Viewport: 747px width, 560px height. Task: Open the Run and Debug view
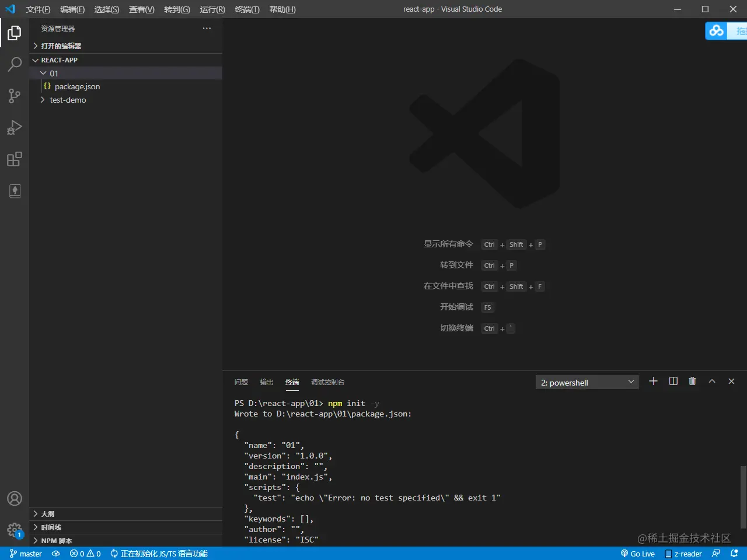[x=15, y=127]
